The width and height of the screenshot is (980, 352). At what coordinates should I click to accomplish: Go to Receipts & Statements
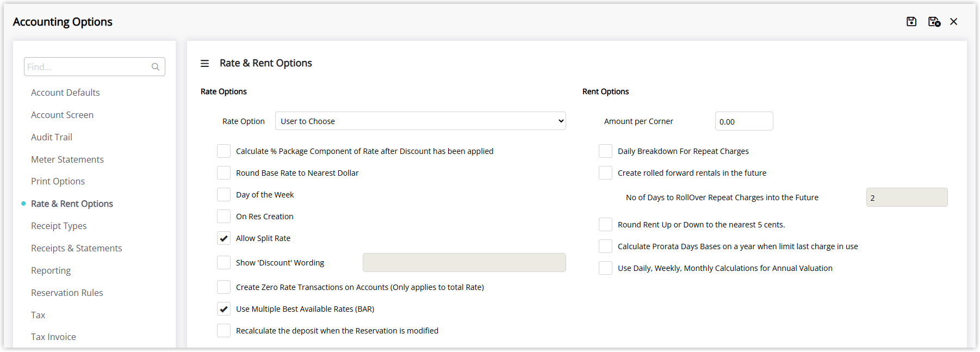(77, 248)
